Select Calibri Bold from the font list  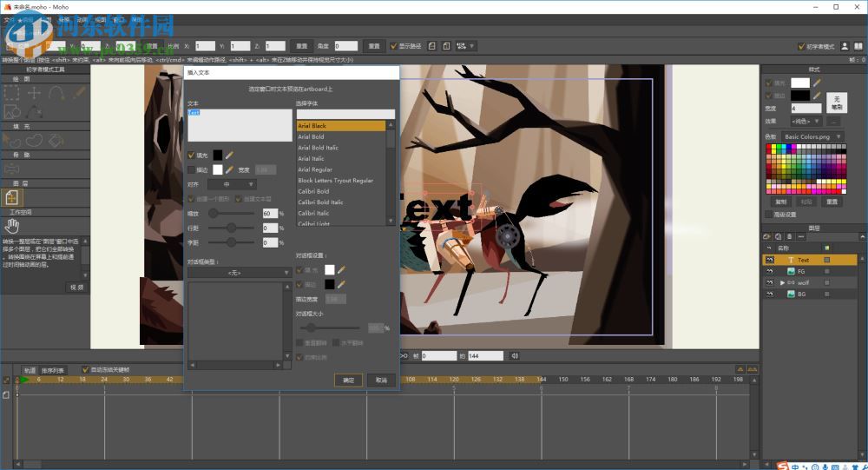pyautogui.click(x=313, y=191)
